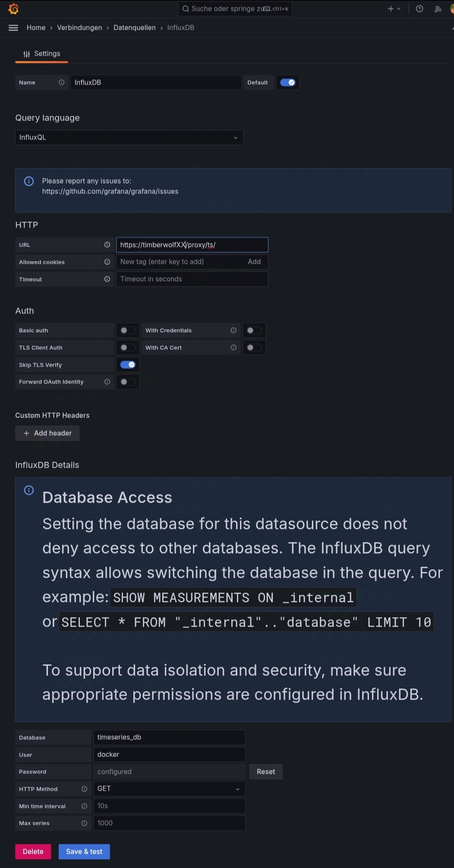Click the Database Access heading
The width and height of the screenshot is (454, 868).
tap(107, 497)
